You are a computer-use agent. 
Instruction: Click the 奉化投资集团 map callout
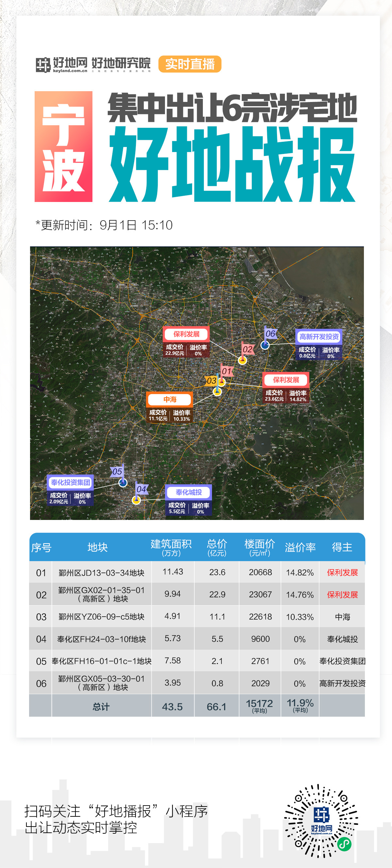click(x=70, y=490)
